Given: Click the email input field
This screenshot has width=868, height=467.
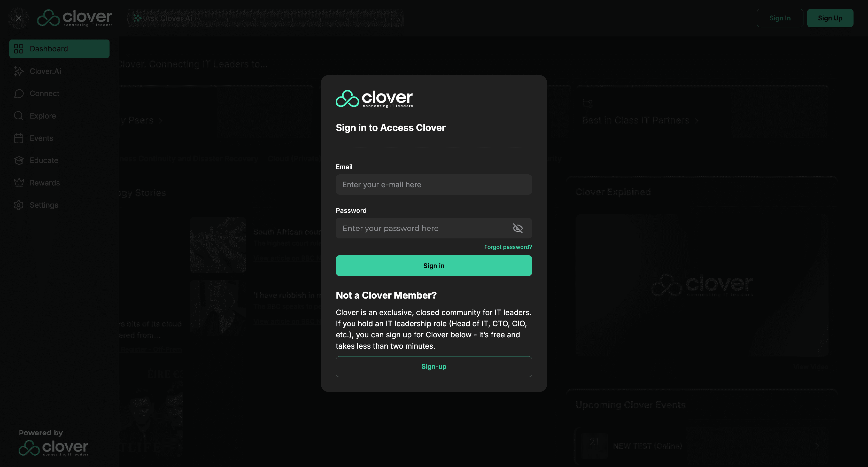Looking at the screenshot, I should pos(434,184).
